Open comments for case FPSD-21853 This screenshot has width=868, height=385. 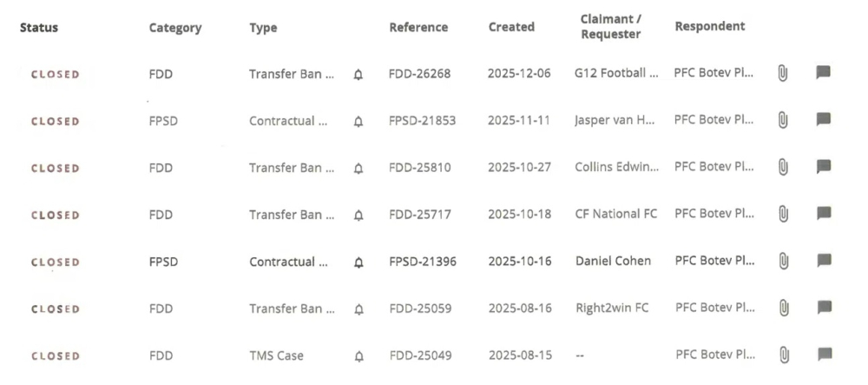tap(823, 120)
